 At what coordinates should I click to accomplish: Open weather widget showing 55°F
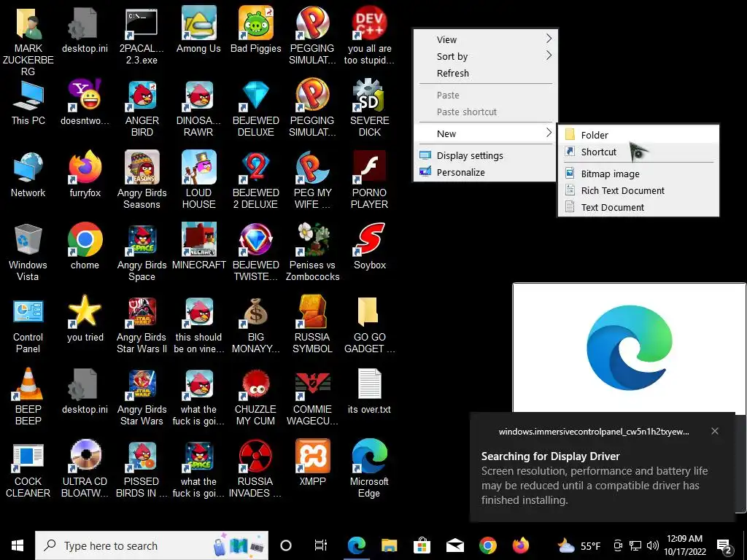(578, 545)
